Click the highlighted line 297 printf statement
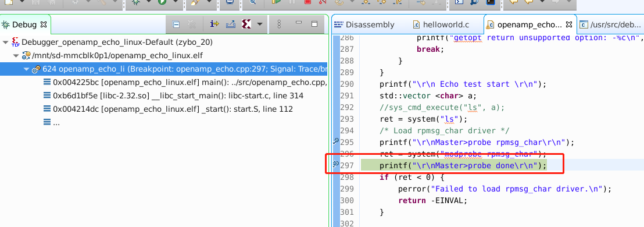 [463, 165]
